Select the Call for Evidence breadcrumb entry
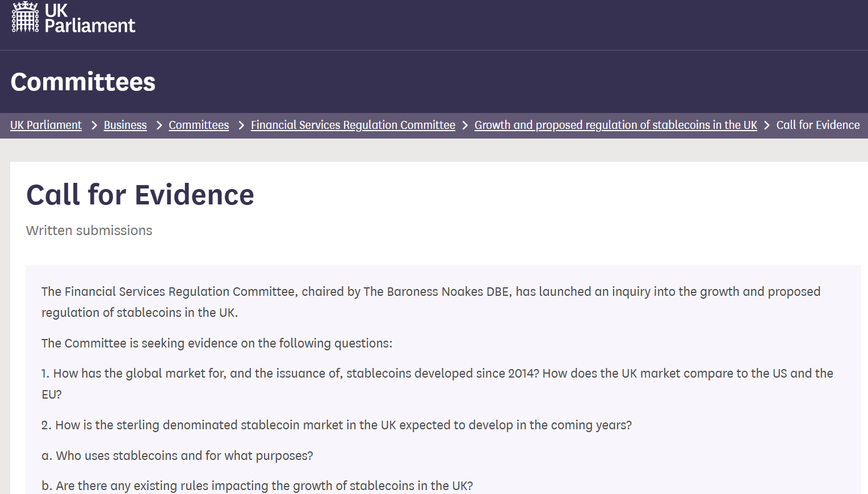Image resolution: width=868 pixels, height=494 pixels. (818, 125)
